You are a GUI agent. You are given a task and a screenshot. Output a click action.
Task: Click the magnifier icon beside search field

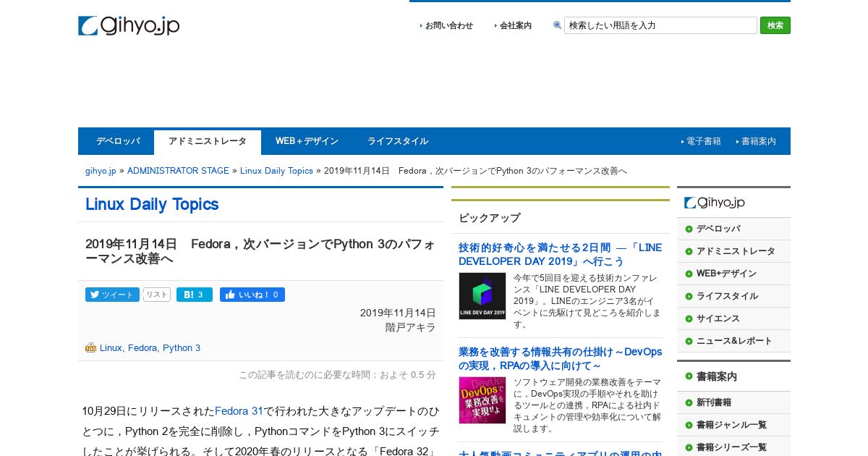click(557, 25)
